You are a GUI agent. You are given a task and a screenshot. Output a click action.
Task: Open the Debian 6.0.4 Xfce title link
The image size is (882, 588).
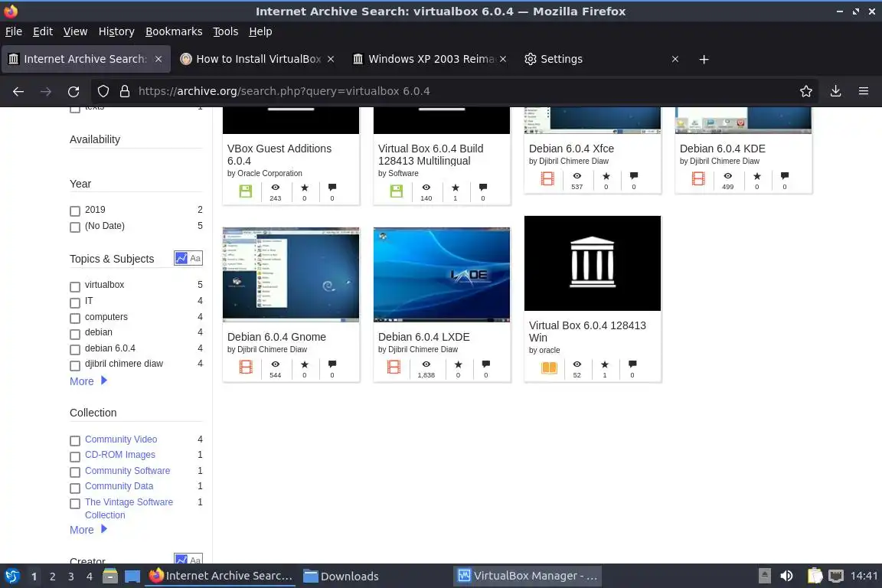(x=571, y=149)
